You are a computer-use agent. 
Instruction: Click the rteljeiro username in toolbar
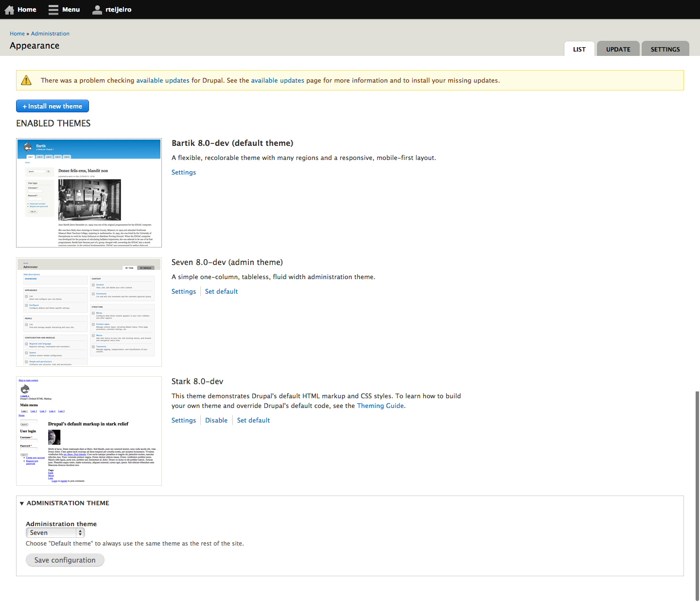pyautogui.click(x=119, y=10)
